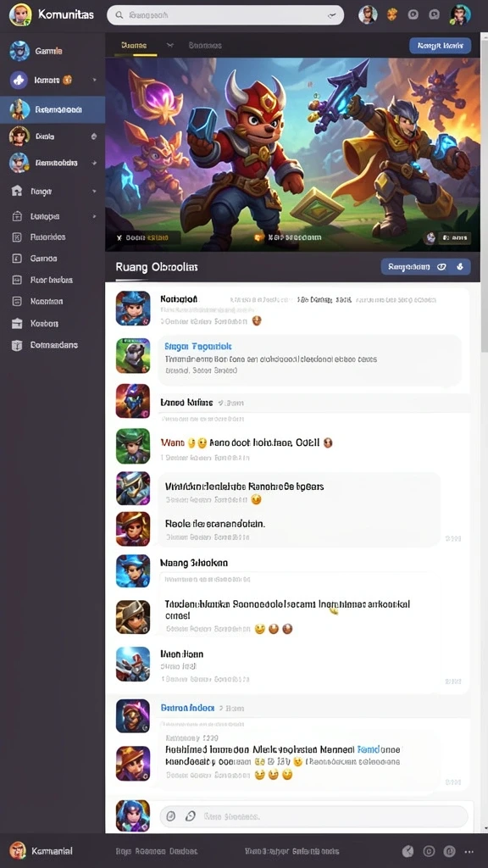
Task: Expand the search bar dropdown chevron
Action: point(332,15)
